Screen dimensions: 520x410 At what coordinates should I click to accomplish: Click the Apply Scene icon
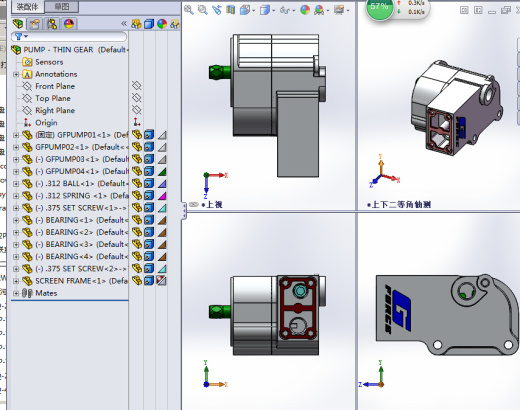319,10
